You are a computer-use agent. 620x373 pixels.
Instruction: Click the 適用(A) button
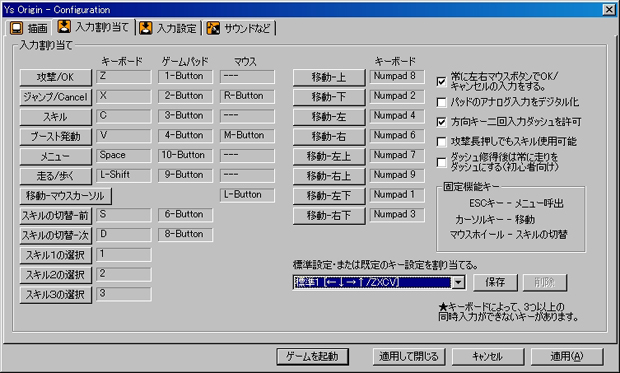(x=567, y=357)
